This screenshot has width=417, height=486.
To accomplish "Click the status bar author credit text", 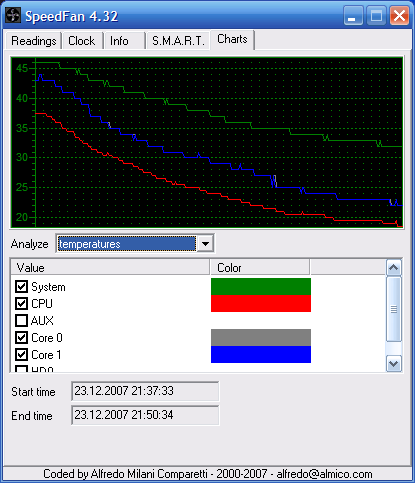I will pos(207,474).
